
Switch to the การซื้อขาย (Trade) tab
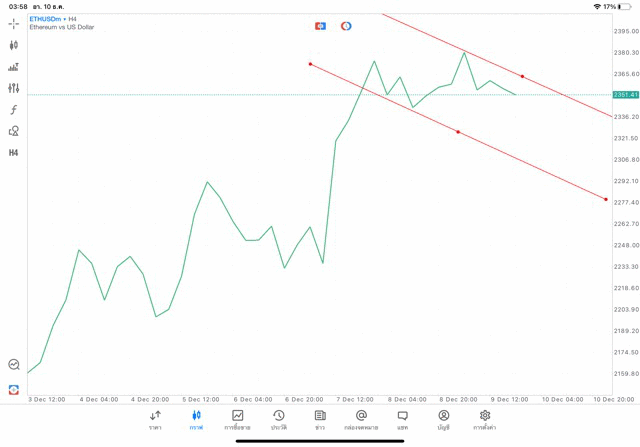coord(237,420)
